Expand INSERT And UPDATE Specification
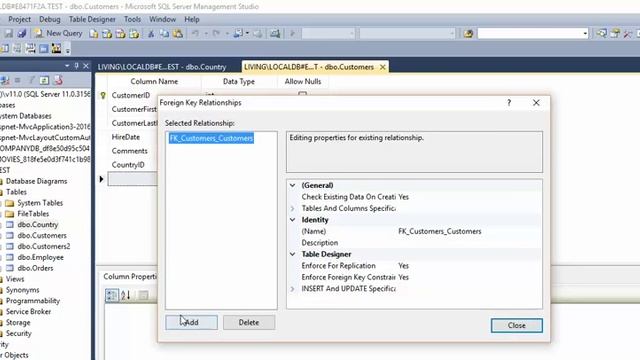 point(293,289)
